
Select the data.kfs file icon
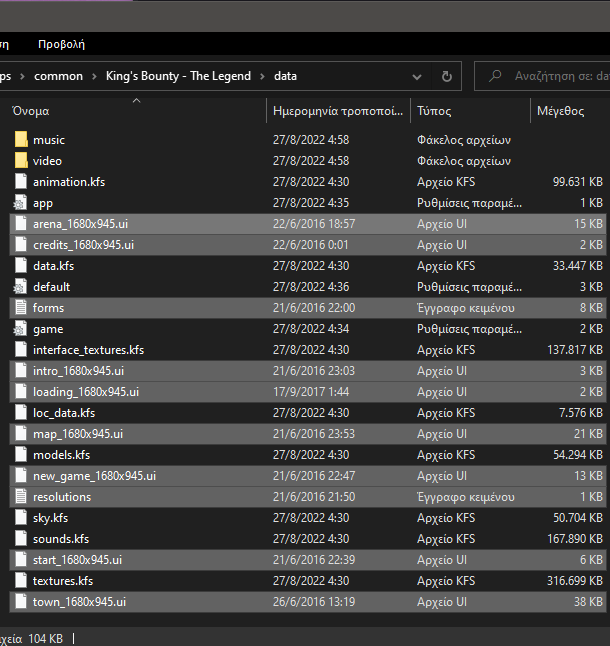click(x=21, y=266)
